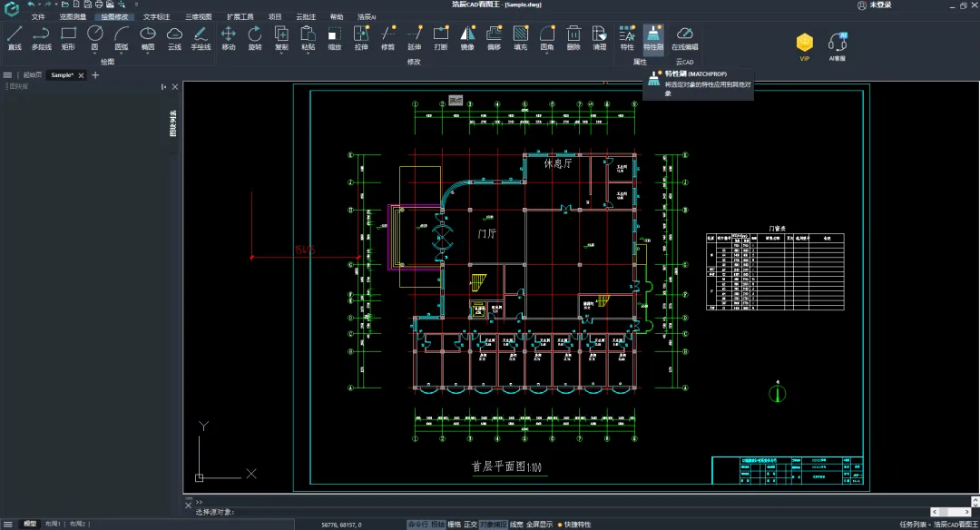
Task: Toggle 对象捕捉 object snap in status bar
Action: tap(494, 525)
